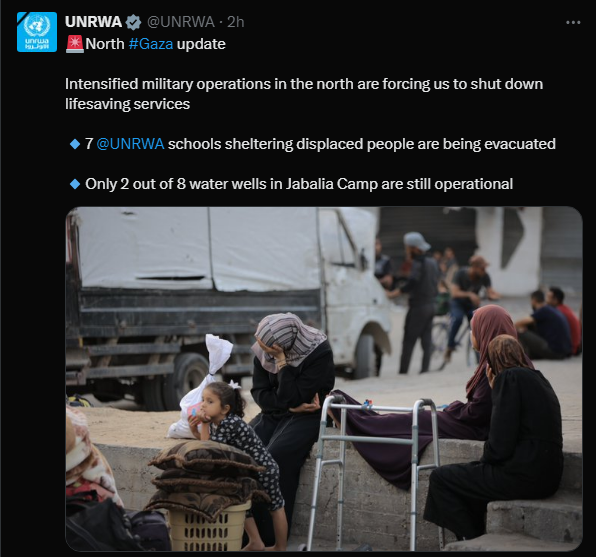
Task: Open the #Gaza hashtag link
Action: coord(151,44)
